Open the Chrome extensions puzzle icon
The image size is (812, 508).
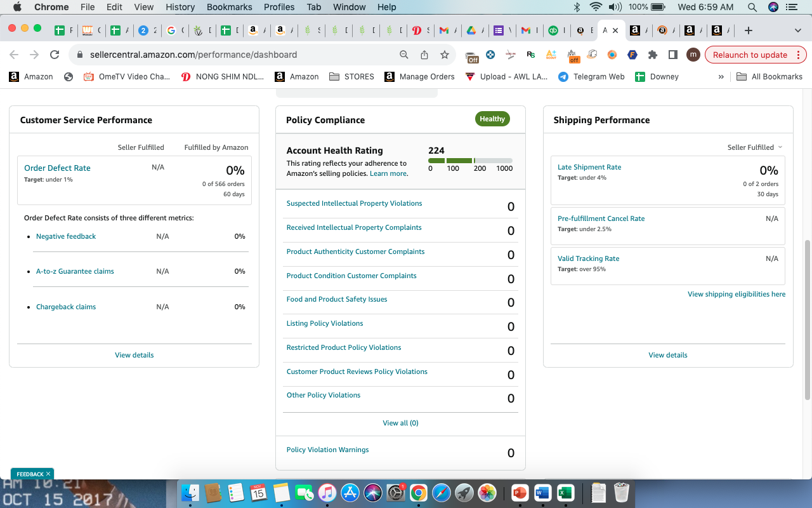pos(653,55)
